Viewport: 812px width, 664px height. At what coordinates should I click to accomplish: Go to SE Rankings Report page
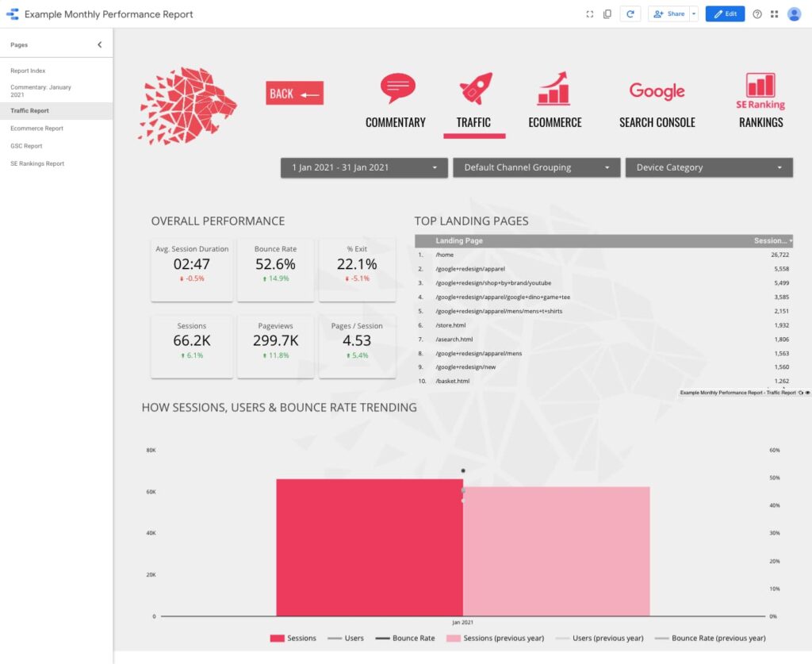[37, 163]
